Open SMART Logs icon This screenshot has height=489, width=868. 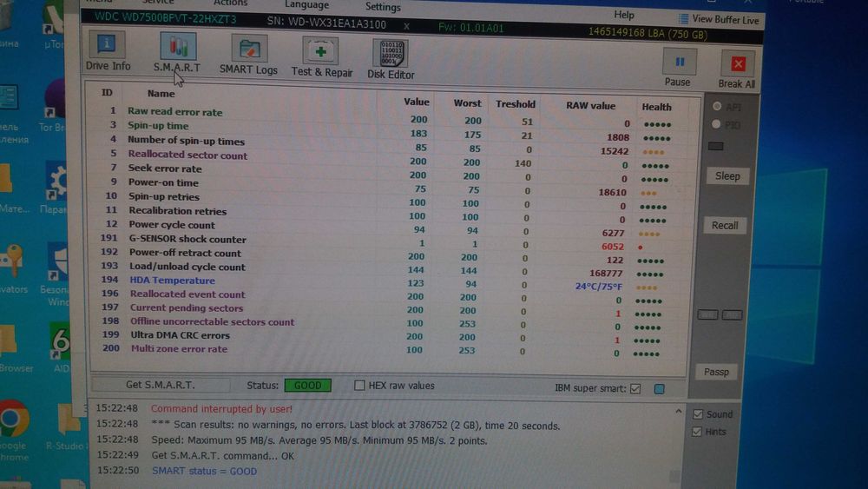[x=249, y=50]
